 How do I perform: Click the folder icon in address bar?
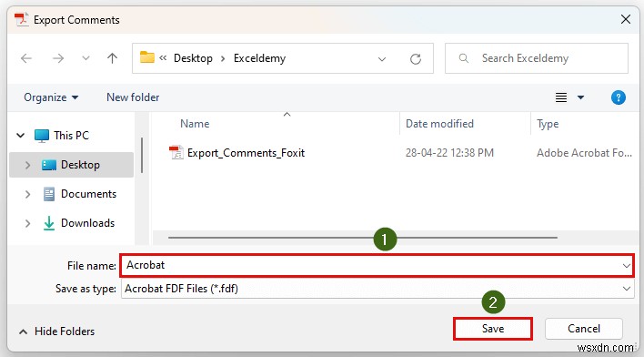coord(147,57)
